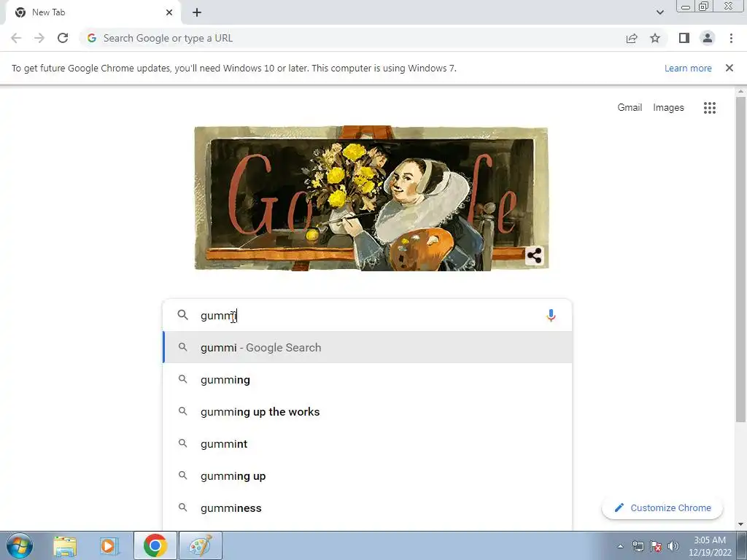Click the Google Doodle painting
This screenshot has width=747, height=560.
(x=371, y=198)
